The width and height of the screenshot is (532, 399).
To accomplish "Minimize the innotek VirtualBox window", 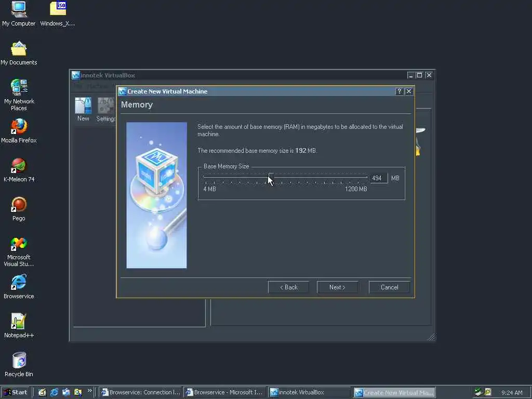I will click(x=410, y=75).
